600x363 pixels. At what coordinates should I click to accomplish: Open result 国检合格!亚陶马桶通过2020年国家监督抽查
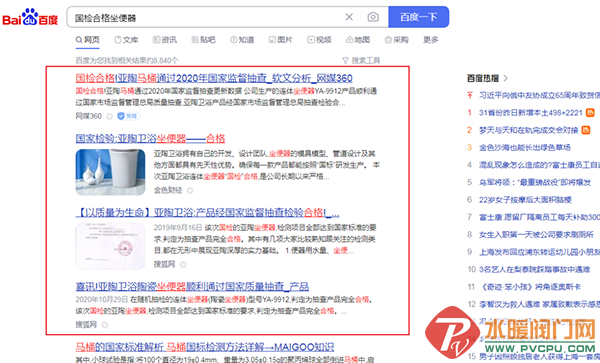[x=214, y=78]
